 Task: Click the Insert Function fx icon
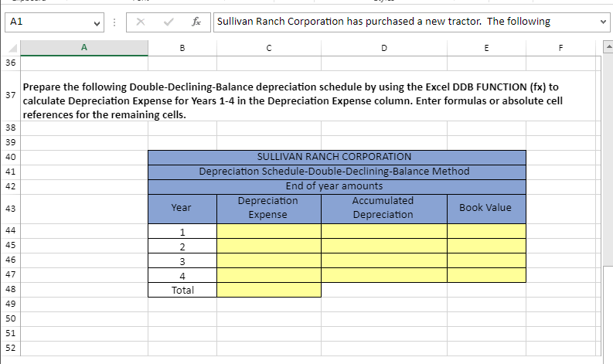point(196,22)
